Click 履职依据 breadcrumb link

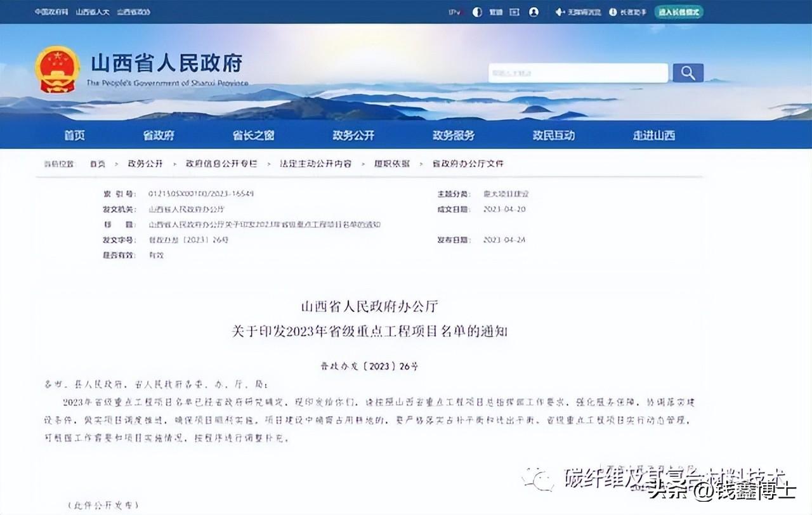391,164
